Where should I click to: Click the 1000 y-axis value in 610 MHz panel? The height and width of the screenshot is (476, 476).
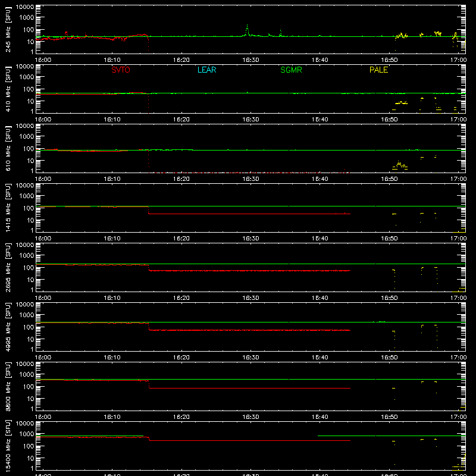click(x=27, y=136)
